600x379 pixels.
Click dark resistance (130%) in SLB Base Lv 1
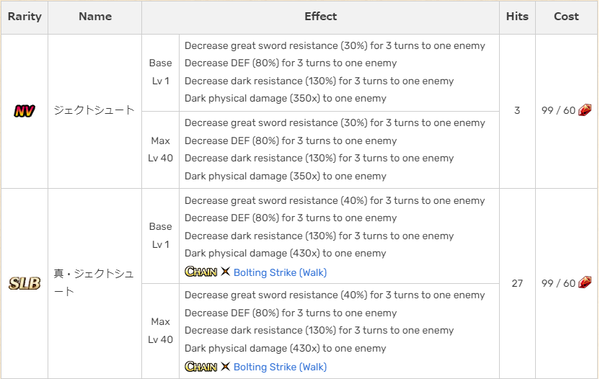pyautogui.click(x=319, y=236)
